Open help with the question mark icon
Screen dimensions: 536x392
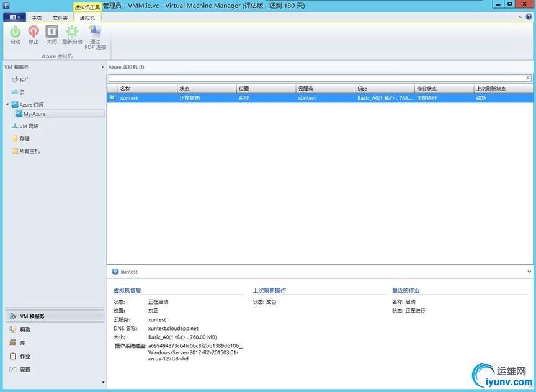(529, 17)
